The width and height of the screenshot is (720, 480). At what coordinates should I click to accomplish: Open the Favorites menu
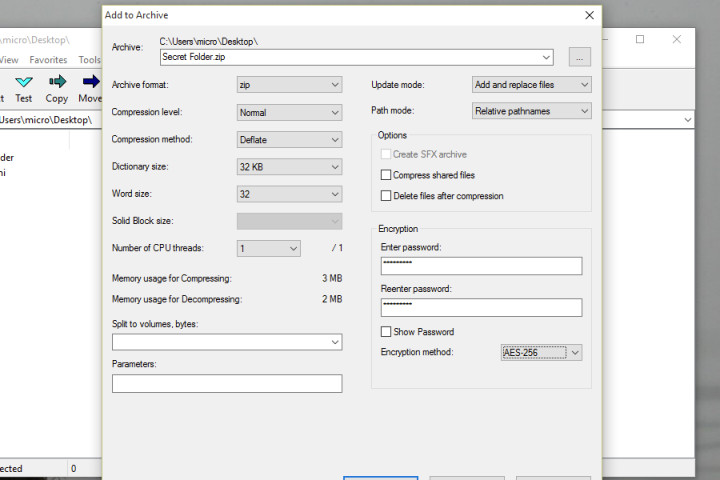point(48,60)
